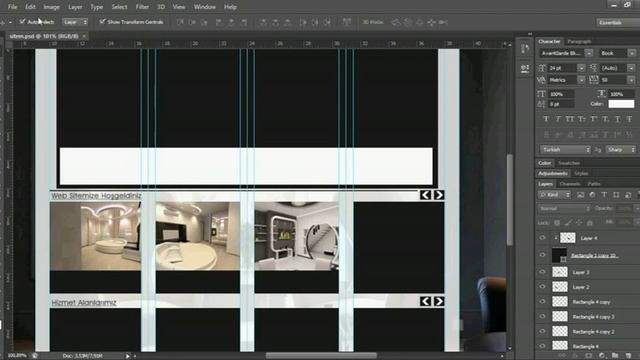This screenshot has width=640, height=360.
Task: Hide the Rectangle 4 copy 3 layer
Action: (x=542, y=316)
